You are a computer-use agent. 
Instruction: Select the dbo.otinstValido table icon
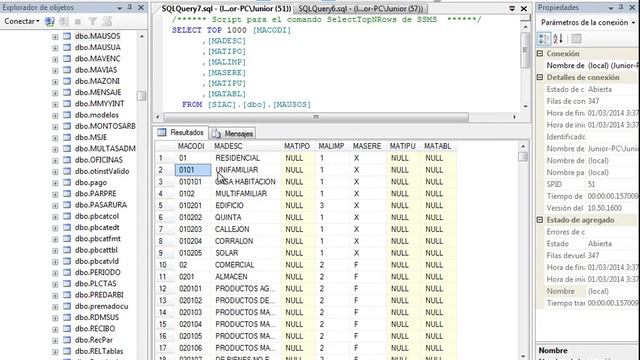(x=67, y=171)
